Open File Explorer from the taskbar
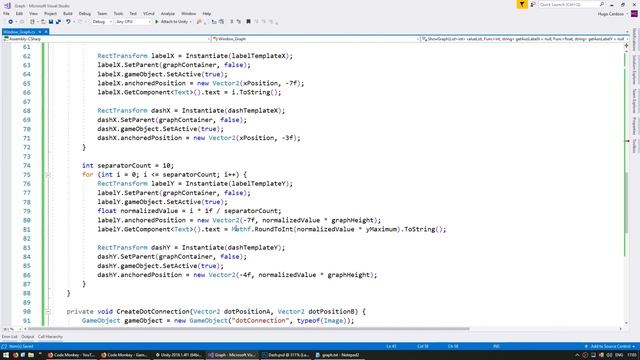Screen dimensions: 640x360 (31, 355)
